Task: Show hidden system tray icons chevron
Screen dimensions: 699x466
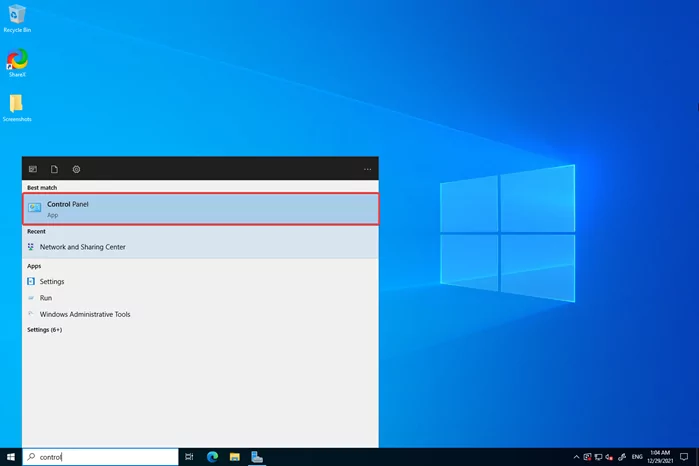Action: pyautogui.click(x=576, y=457)
